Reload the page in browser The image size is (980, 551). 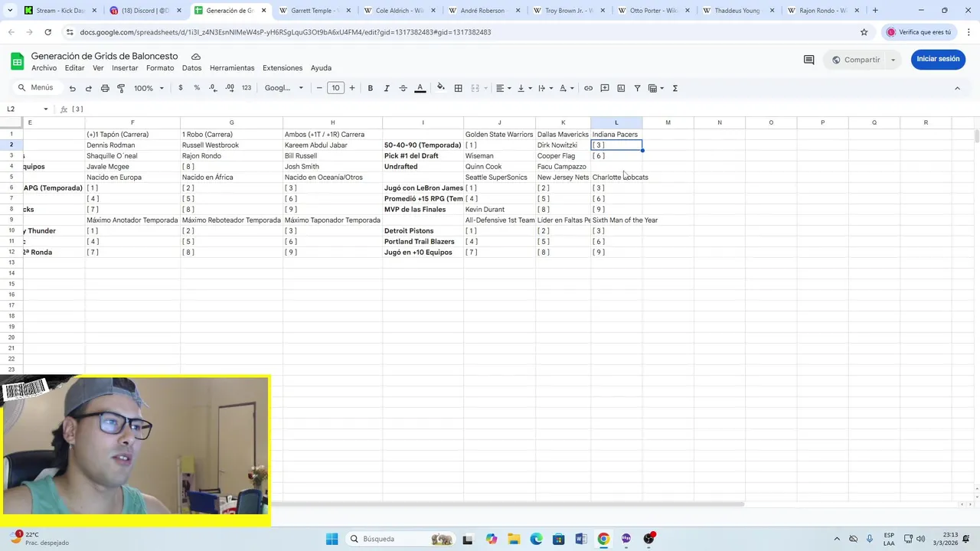47,32
